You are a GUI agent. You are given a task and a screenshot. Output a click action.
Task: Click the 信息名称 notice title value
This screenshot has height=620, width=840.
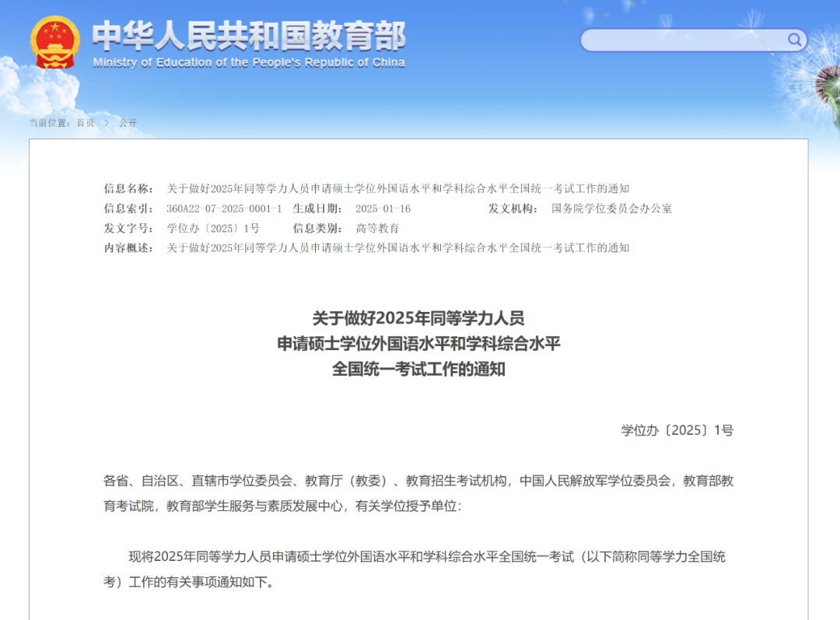pos(397,188)
